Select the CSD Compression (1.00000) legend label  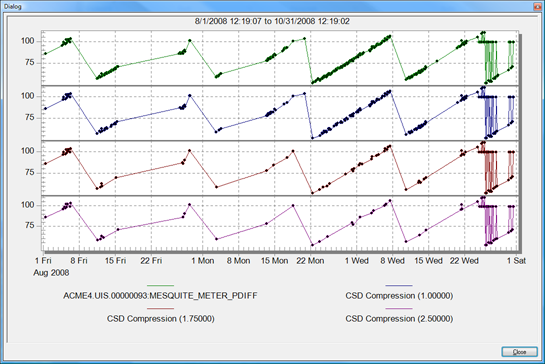(x=399, y=296)
